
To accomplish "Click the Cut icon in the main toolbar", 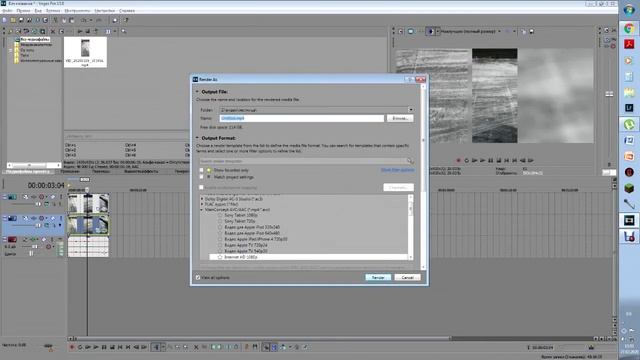I will (x=56, y=20).
